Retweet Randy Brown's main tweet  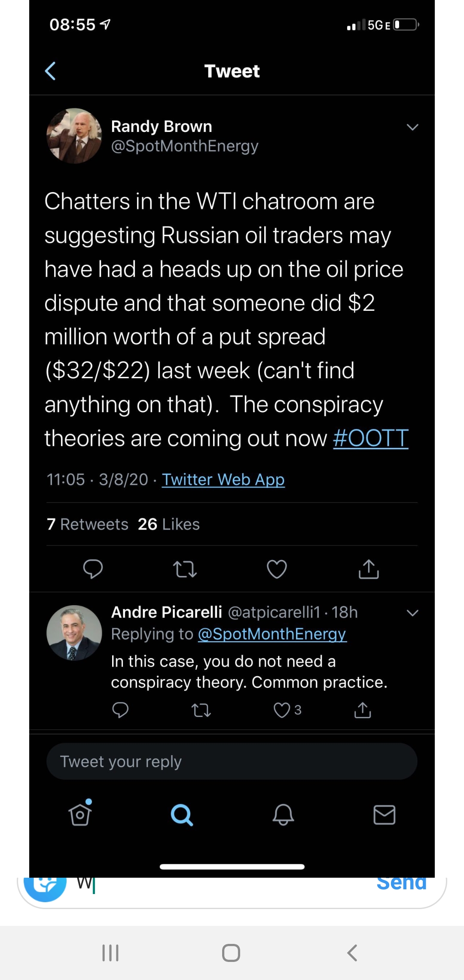click(185, 569)
